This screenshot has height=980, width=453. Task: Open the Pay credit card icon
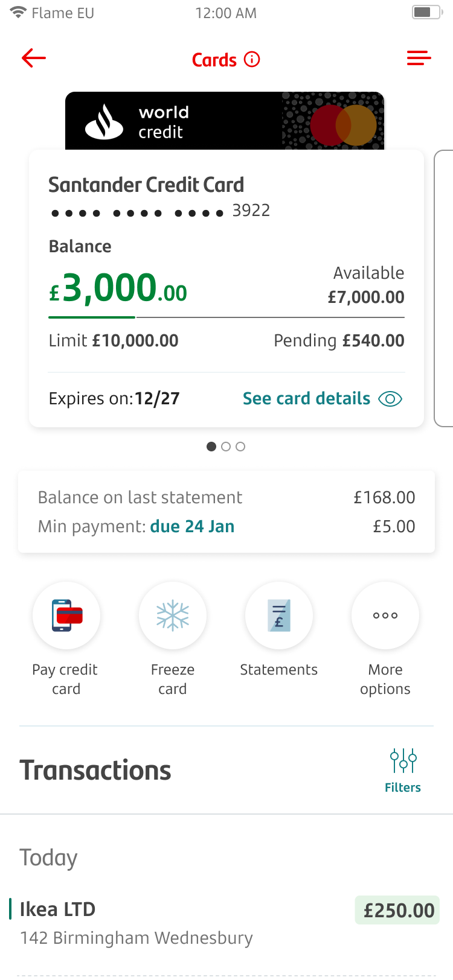click(66, 615)
